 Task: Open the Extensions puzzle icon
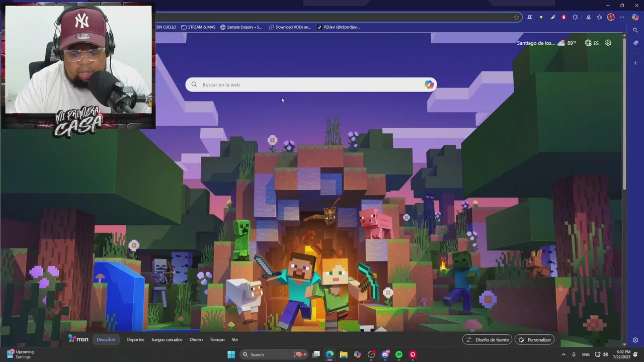click(575, 17)
